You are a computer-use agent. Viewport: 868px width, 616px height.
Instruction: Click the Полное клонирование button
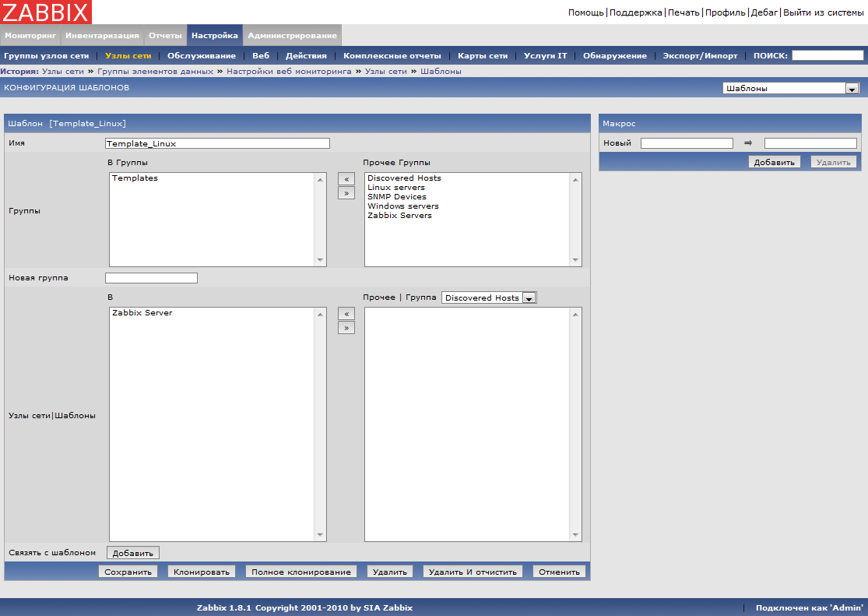(x=301, y=572)
